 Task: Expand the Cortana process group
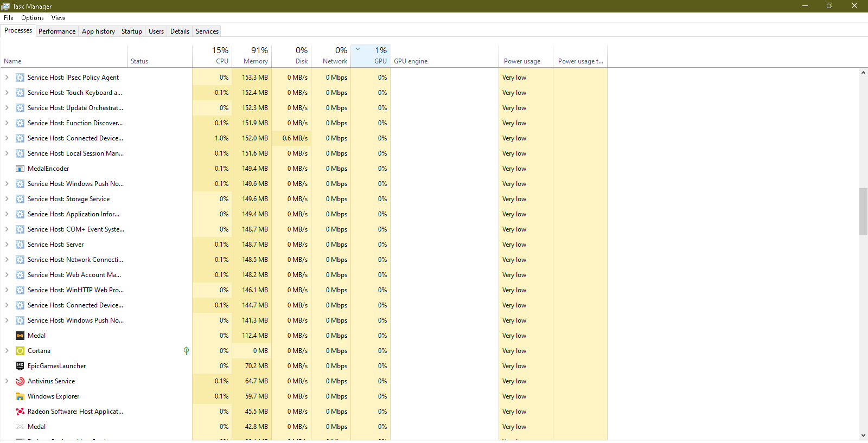pos(7,351)
